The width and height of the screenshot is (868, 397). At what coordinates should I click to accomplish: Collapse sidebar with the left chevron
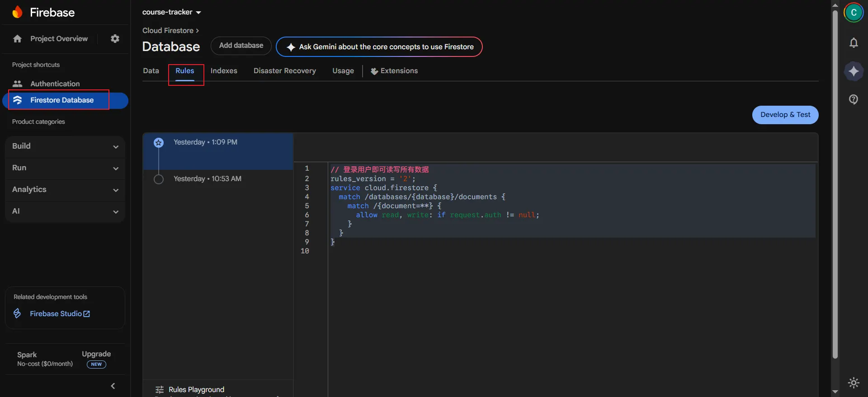113,386
